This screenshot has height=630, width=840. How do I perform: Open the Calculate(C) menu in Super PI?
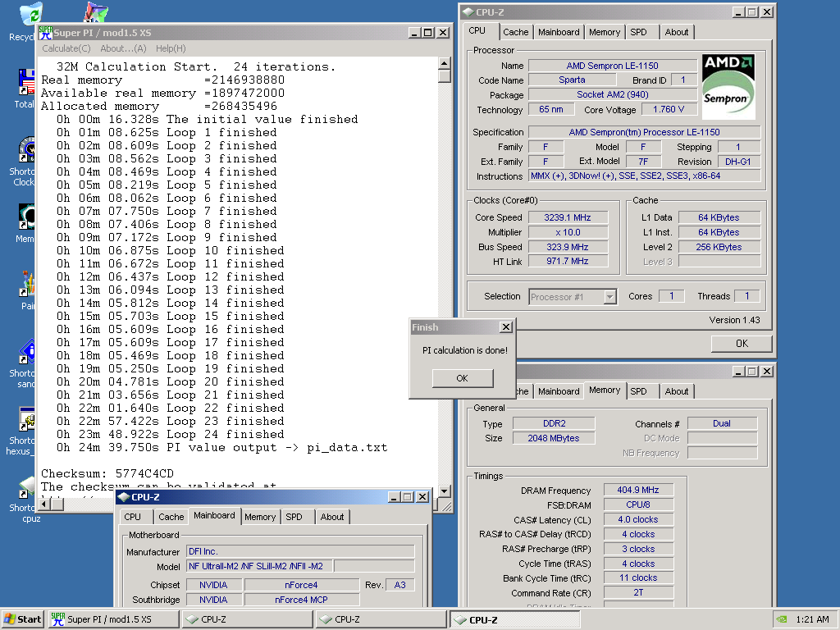pos(66,48)
